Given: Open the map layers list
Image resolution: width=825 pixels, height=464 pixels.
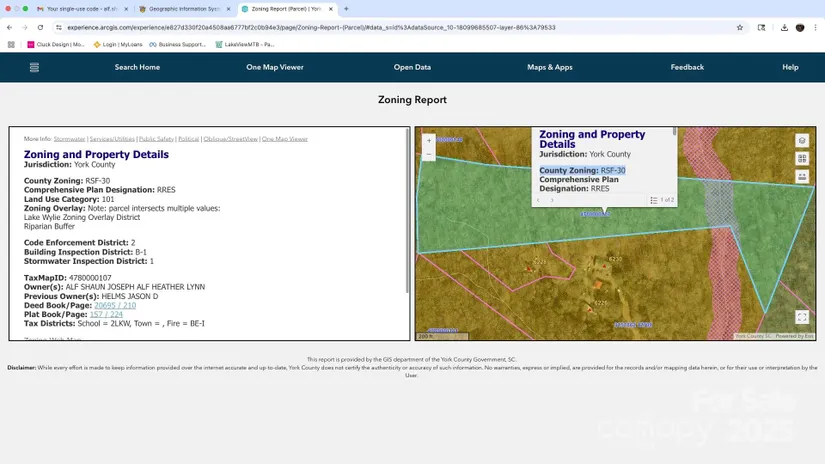Looking at the screenshot, I should [802, 141].
